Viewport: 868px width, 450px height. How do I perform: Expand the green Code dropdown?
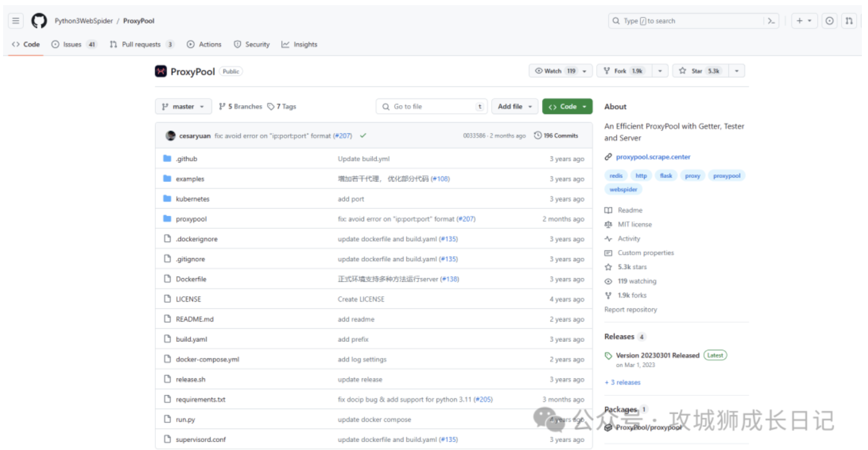pos(567,106)
